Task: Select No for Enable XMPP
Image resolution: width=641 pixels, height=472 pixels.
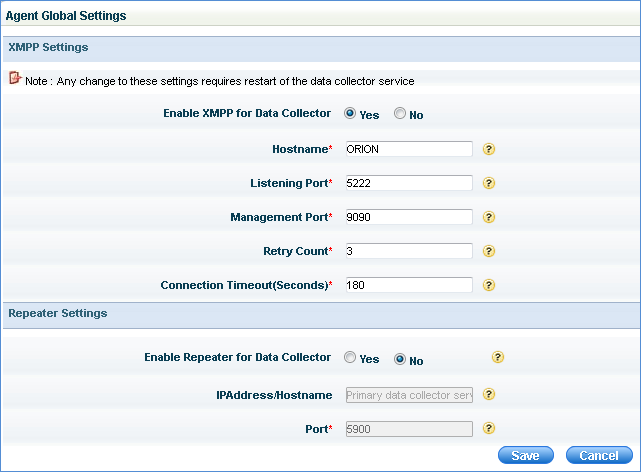Action: 400,114
